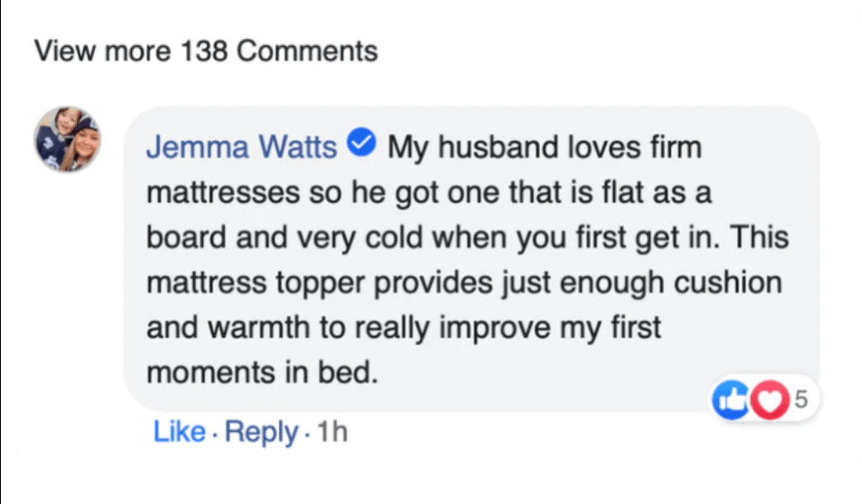Click the heart icon in the reaction summary

pyautogui.click(x=768, y=401)
